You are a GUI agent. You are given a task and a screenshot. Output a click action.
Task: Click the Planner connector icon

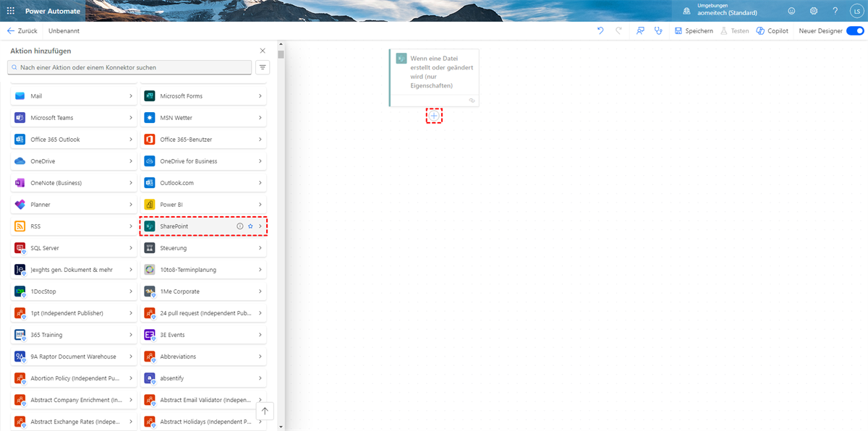(20, 205)
